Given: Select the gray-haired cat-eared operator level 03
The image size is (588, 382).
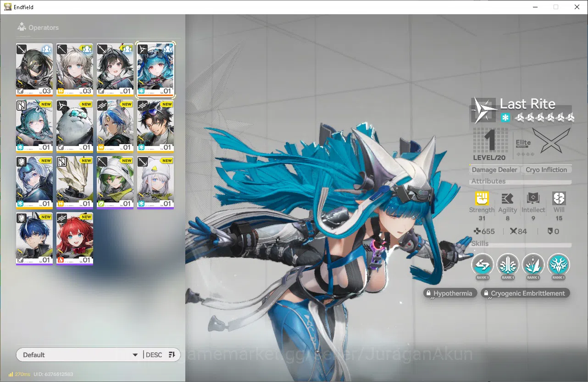Looking at the screenshot, I should coord(75,70).
